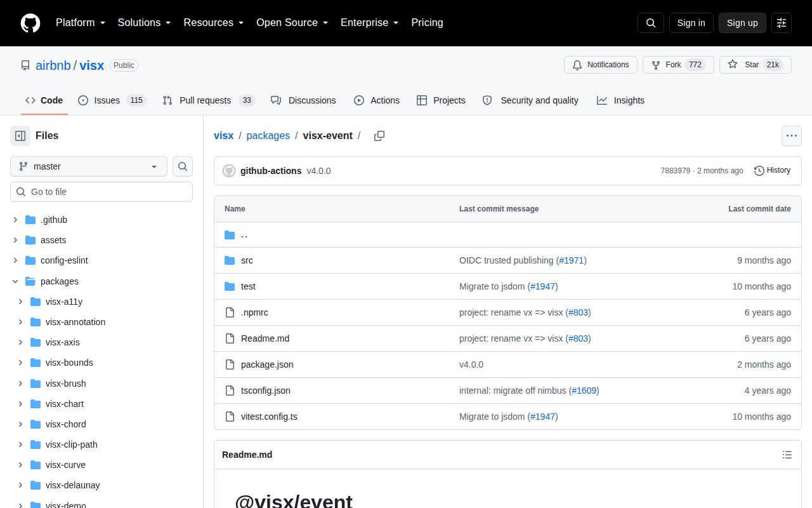Open packages breadcrumb link
812x508 pixels.
[x=268, y=136]
